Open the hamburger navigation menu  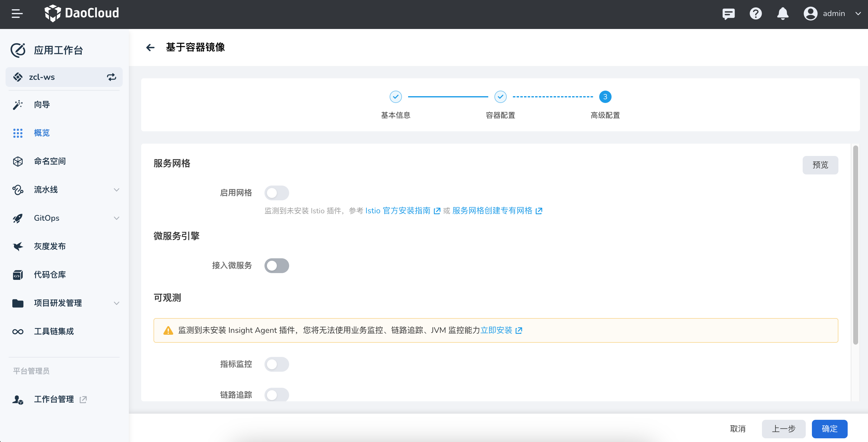click(x=17, y=14)
